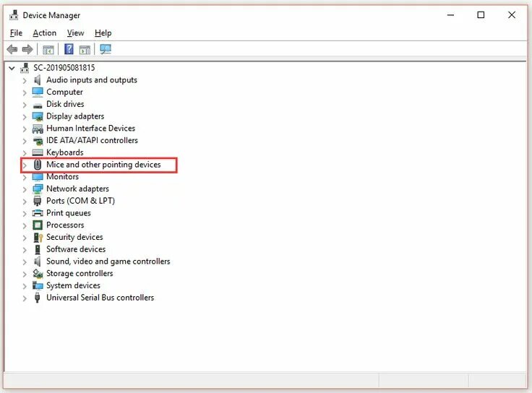Image resolution: width=532 pixels, height=393 pixels.
Task: Click the Network adapters icon
Action: pyautogui.click(x=38, y=189)
